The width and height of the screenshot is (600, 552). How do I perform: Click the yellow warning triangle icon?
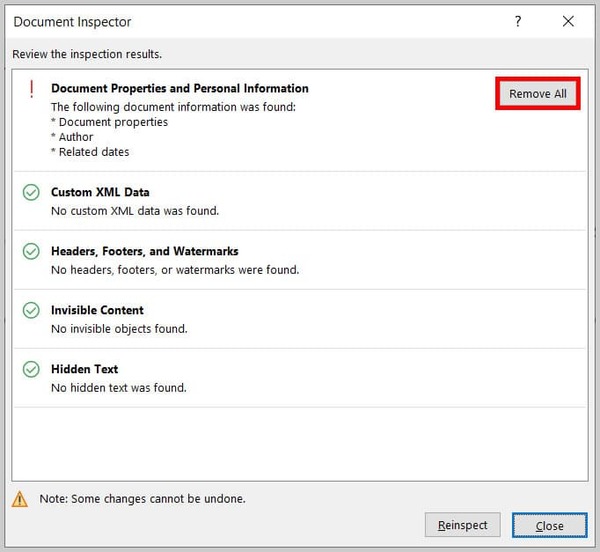[x=20, y=499]
